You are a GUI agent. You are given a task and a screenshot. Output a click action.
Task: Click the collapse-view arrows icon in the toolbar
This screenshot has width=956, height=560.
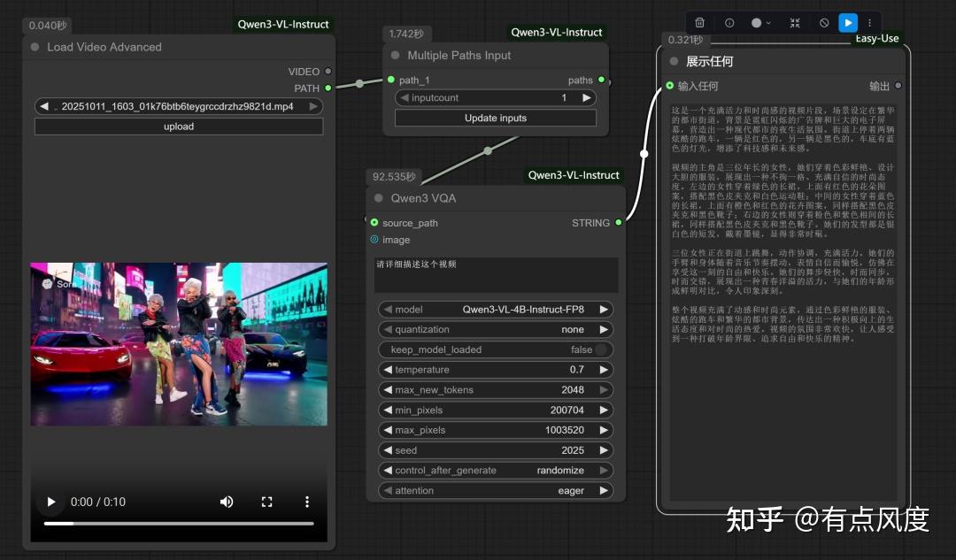pyautogui.click(x=794, y=22)
